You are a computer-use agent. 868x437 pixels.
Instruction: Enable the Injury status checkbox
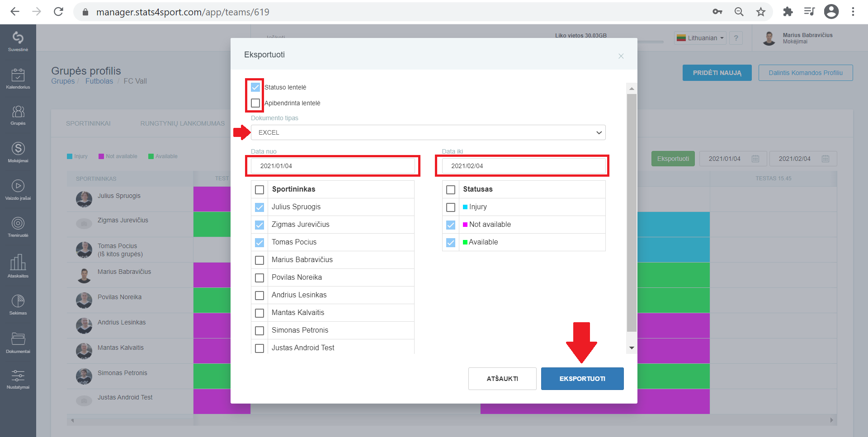451,207
